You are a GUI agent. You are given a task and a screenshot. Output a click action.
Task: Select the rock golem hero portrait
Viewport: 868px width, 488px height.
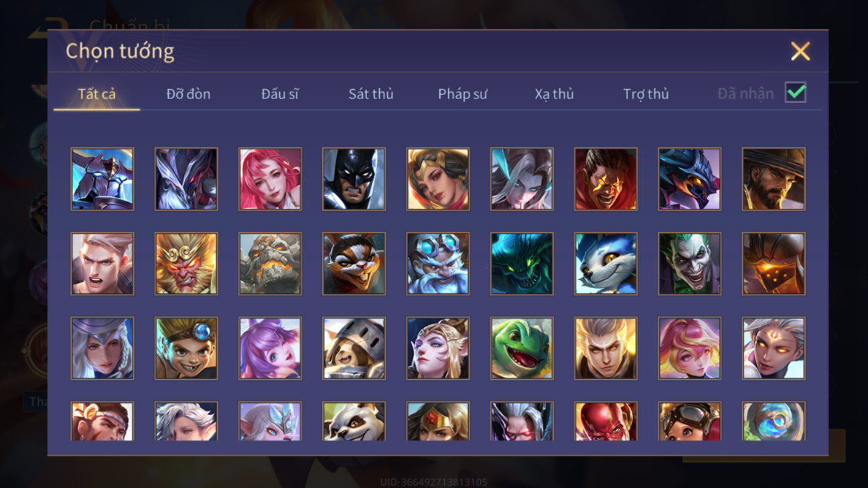(x=270, y=264)
